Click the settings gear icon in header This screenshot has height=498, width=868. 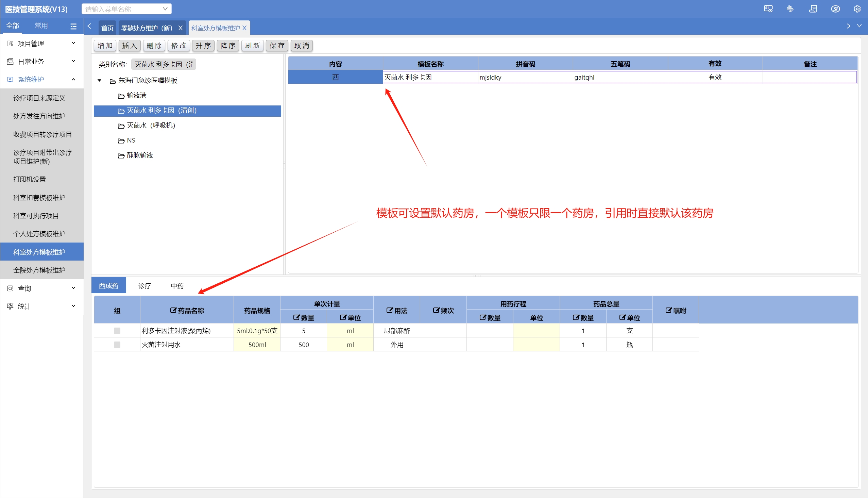857,9
